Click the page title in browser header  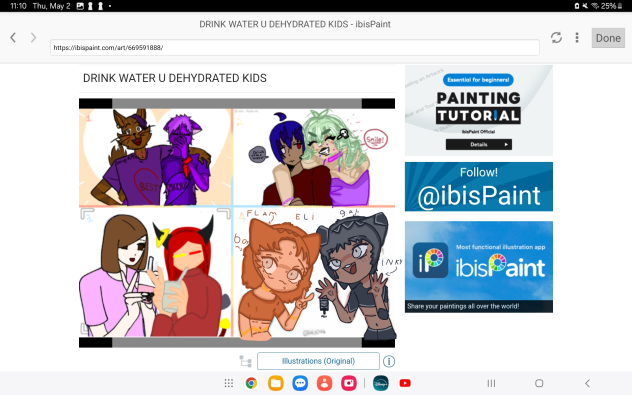[x=295, y=24]
